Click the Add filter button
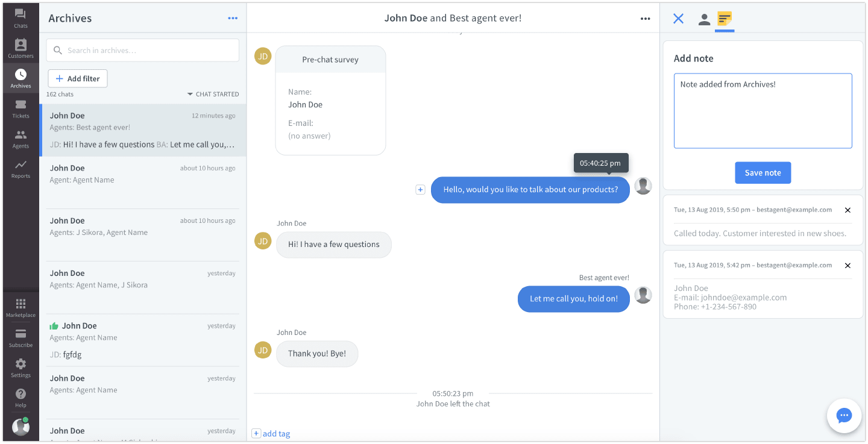Image resolution: width=868 pixels, height=444 pixels. 78,79
